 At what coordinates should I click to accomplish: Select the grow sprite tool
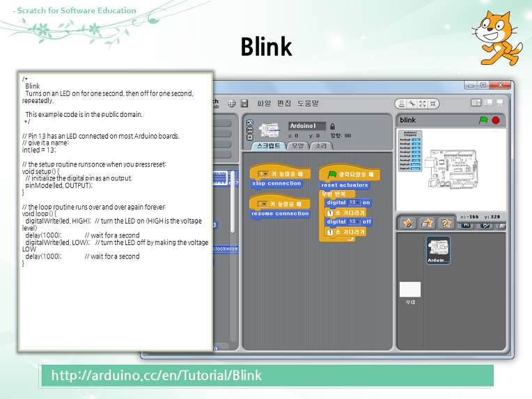point(423,104)
